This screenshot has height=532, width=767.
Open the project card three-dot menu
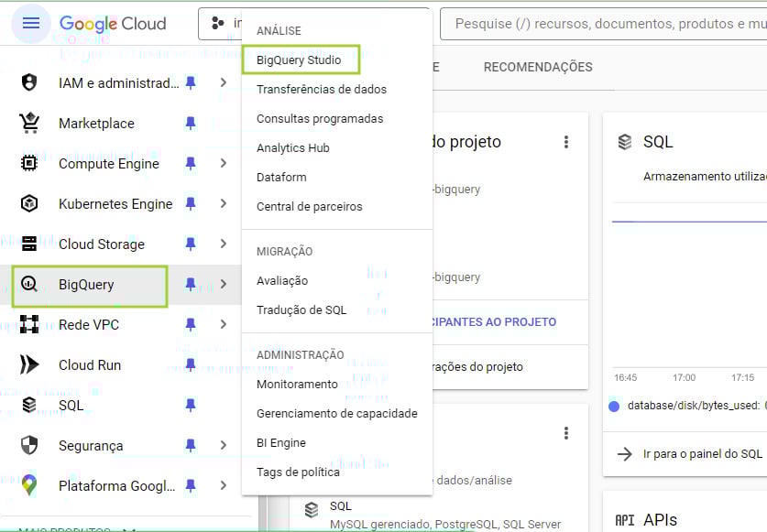pos(566,142)
